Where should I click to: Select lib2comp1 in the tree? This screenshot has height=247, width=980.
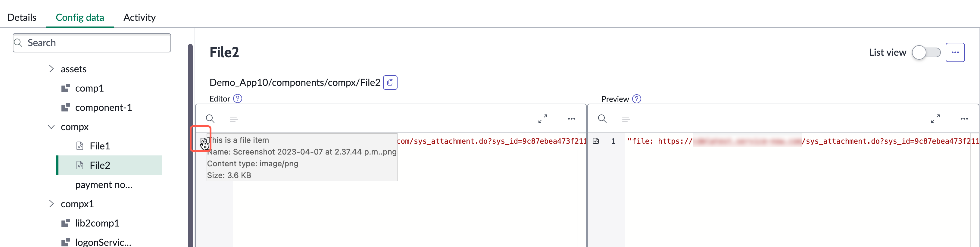click(x=97, y=223)
